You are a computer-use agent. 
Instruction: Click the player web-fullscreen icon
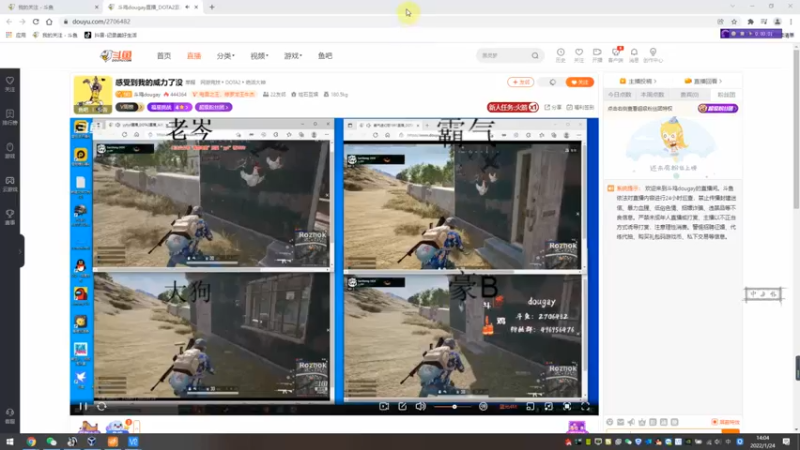coord(567,407)
